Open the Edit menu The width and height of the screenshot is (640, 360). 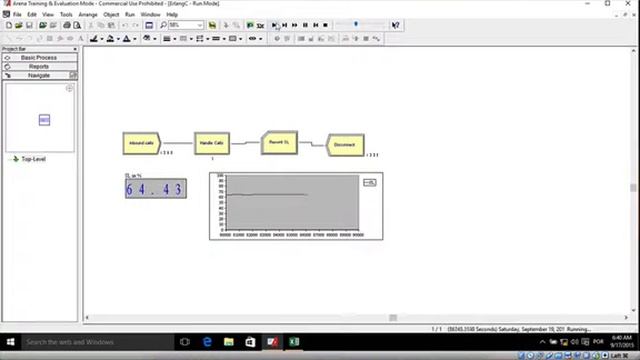32,15
